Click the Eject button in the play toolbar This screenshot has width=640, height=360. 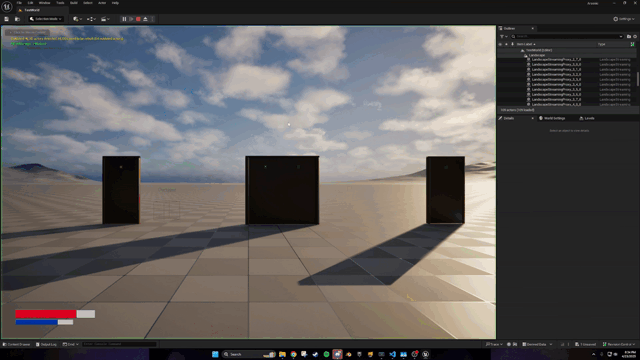(145, 19)
